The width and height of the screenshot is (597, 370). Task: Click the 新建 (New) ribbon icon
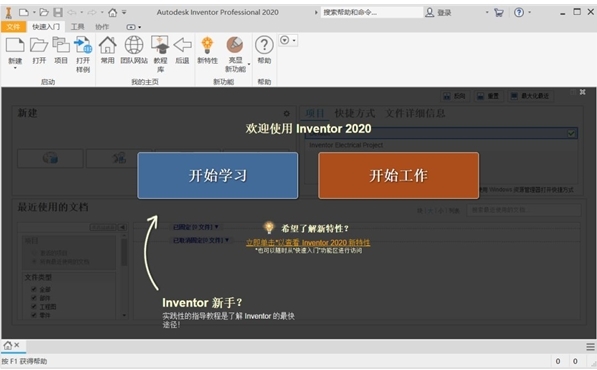coord(15,45)
